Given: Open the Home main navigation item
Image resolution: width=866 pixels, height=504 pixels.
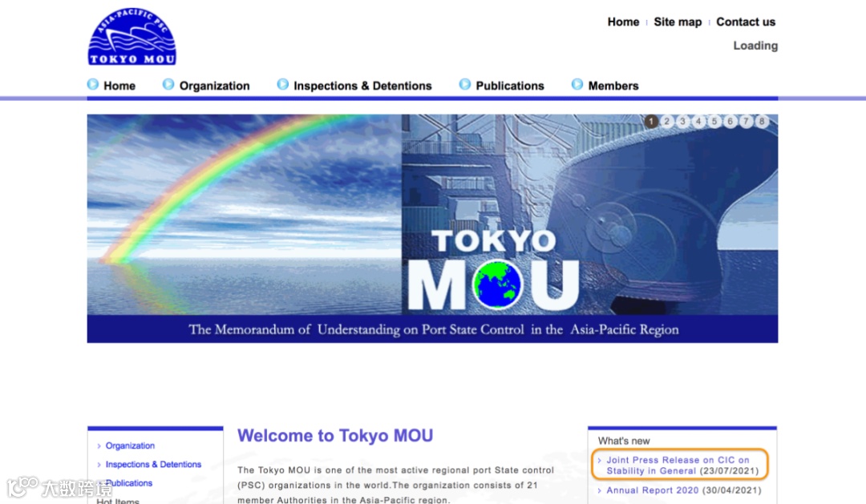Looking at the screenshot, I should (119, 86).
